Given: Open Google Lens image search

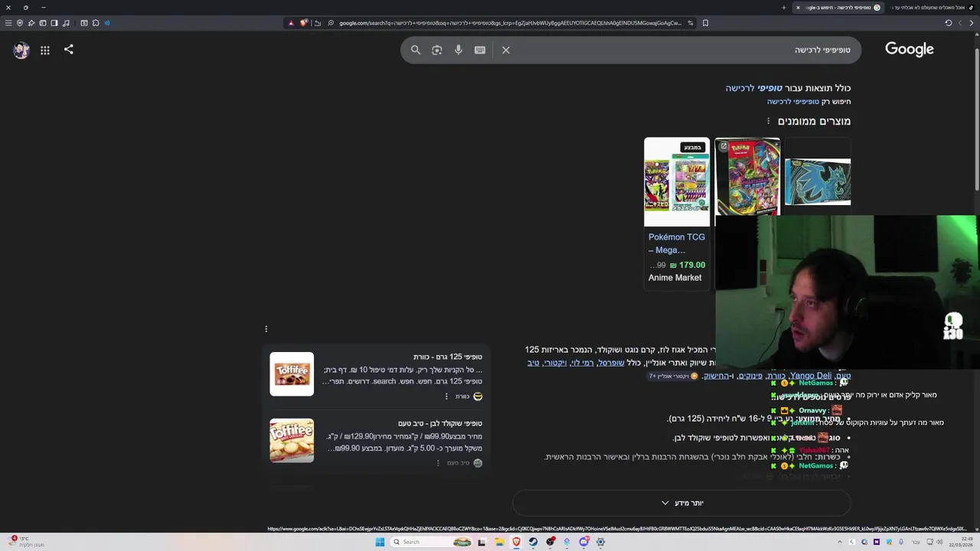Looking at the screenshot, I should 437,50.
